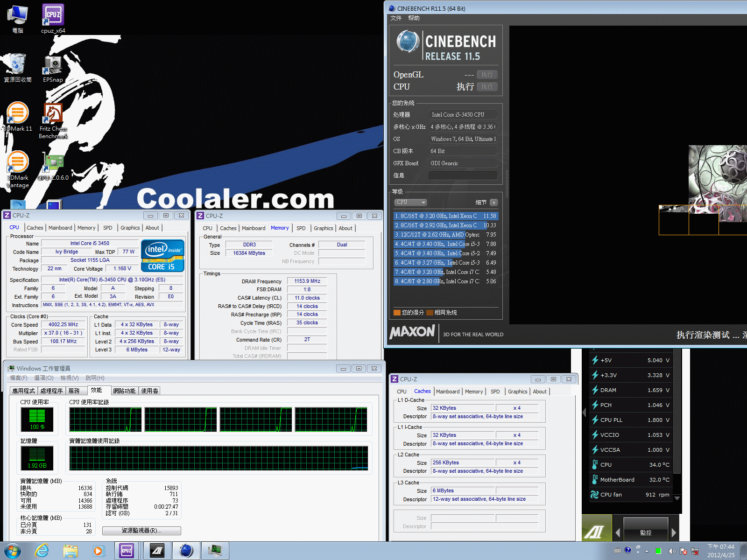Click the sensor list scroll-down arrow

coord(677,498)
